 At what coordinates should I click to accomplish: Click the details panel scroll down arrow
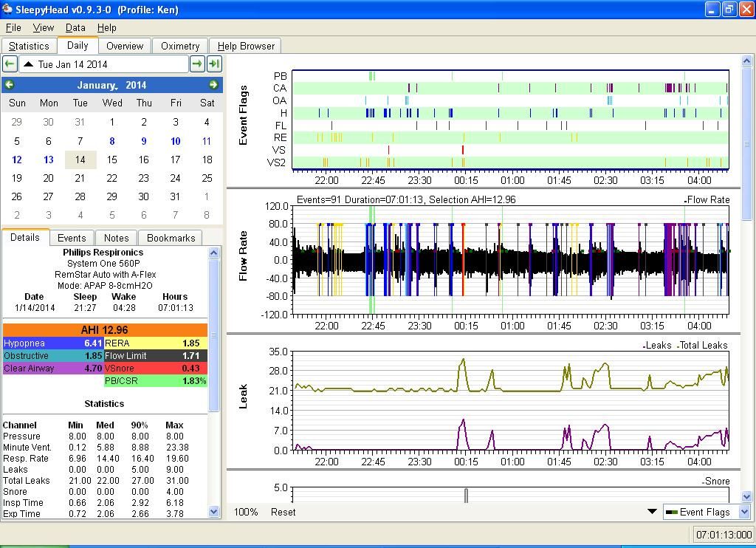coord(213,511)
